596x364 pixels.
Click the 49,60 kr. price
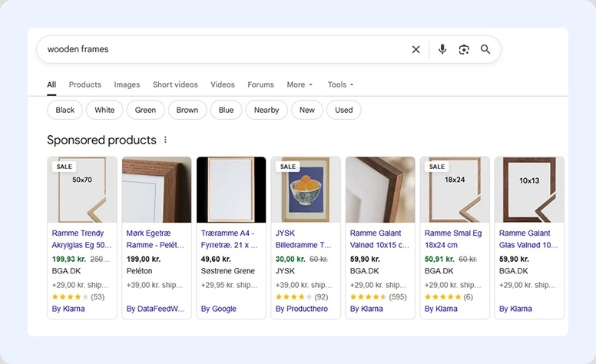tap(216, 259)
